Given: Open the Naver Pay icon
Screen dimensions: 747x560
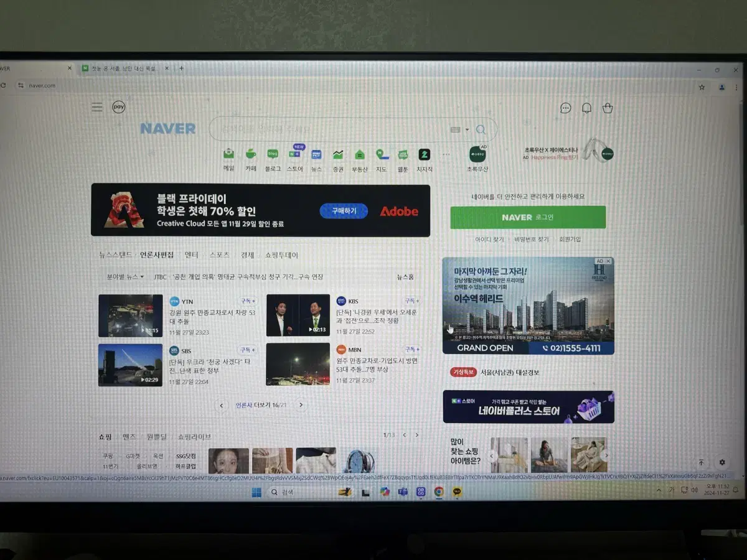Looking at the screenshot, I should (x=118, y=107).
